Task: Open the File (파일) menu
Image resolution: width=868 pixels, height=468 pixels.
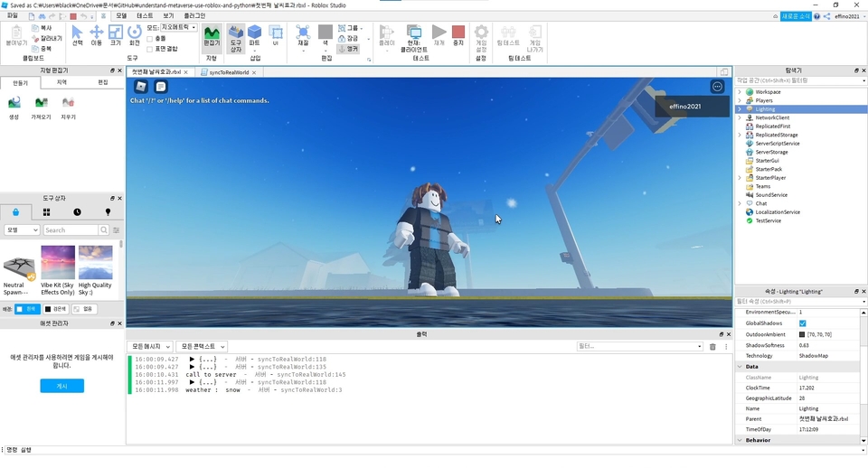Action: [12, 16]
